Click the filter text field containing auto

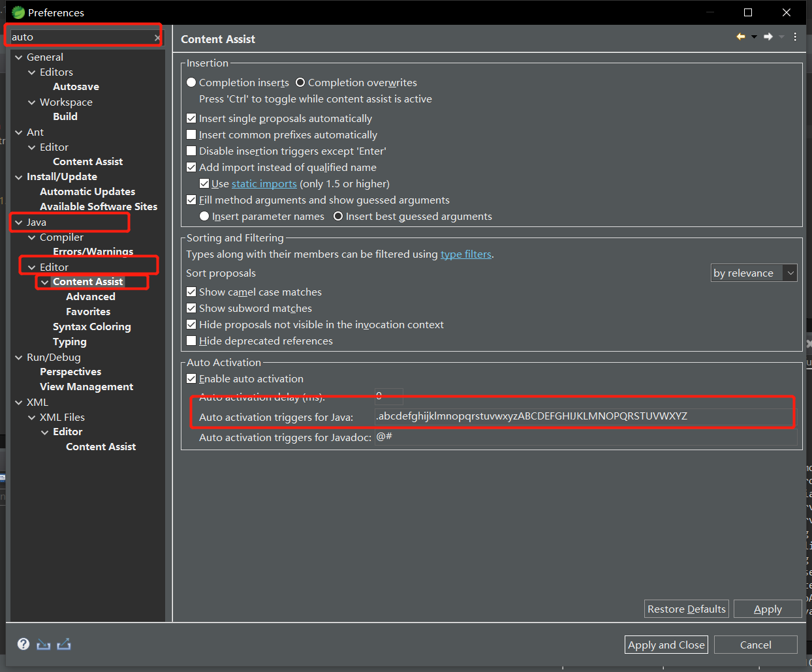click(81, 37)
